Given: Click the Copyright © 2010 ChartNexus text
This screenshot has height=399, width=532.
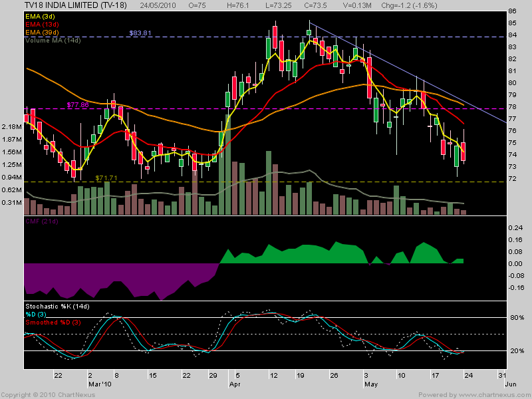Looking at the screenshot, I should pyautogui.click(x=48, y=395).
